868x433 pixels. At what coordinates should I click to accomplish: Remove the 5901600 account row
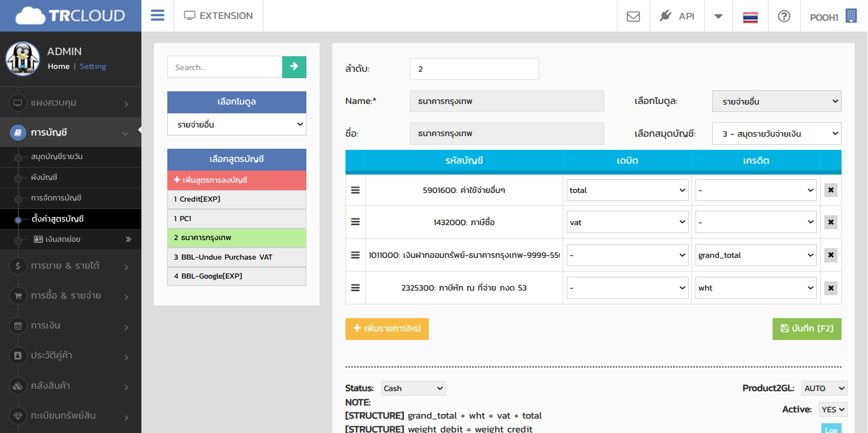tap(830, 190)
